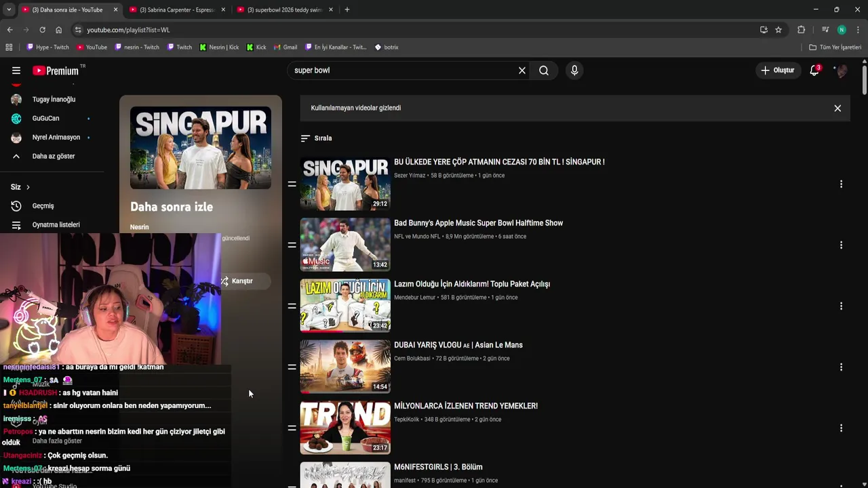Open the SİNGAPUR video thumbnail in list
The width and height of the screenshot is (868, 488).
pos(345,184)
